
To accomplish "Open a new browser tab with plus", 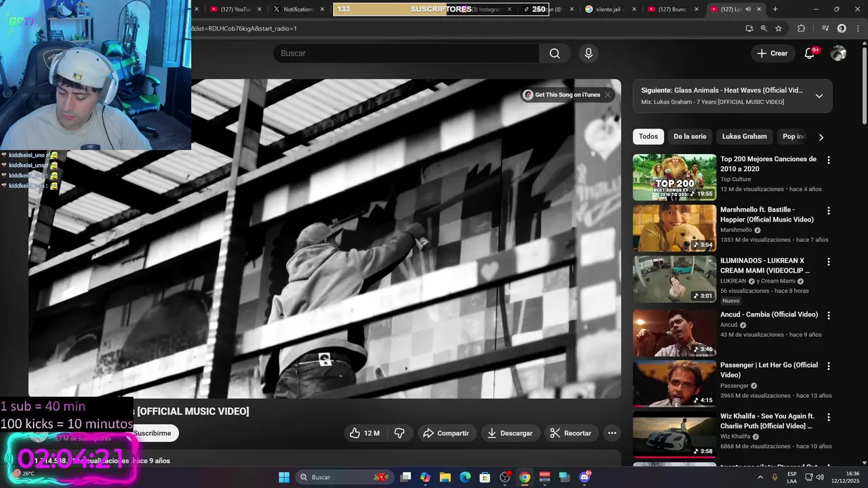I will pyautogui.click(x=775, y=9).
